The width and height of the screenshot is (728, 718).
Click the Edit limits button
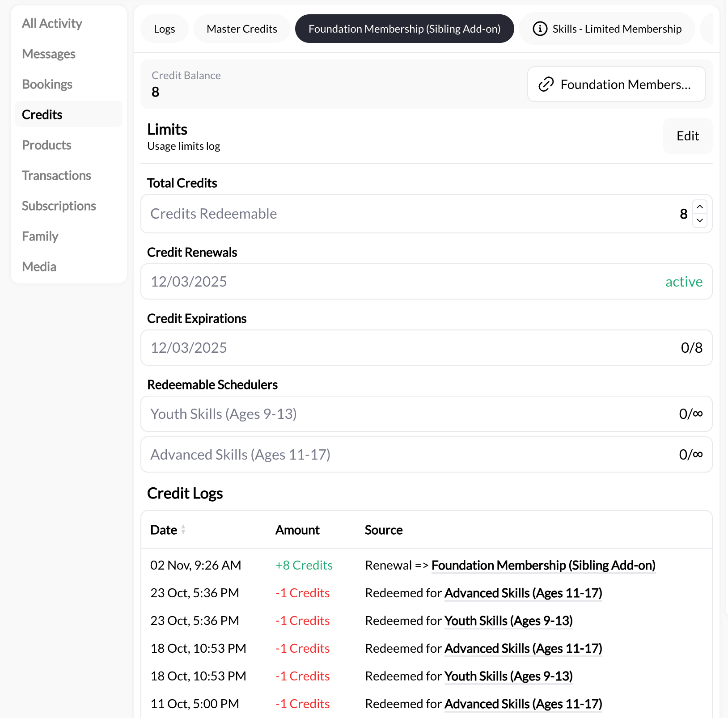point(687,136)
